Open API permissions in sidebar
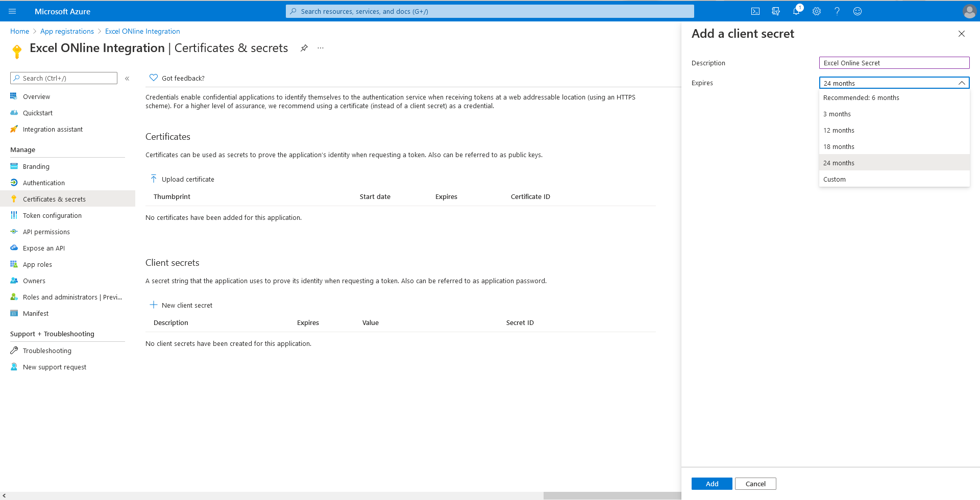The height and width of the screenshot is (500, 980). pyautogui.click(x=46, y=232)
